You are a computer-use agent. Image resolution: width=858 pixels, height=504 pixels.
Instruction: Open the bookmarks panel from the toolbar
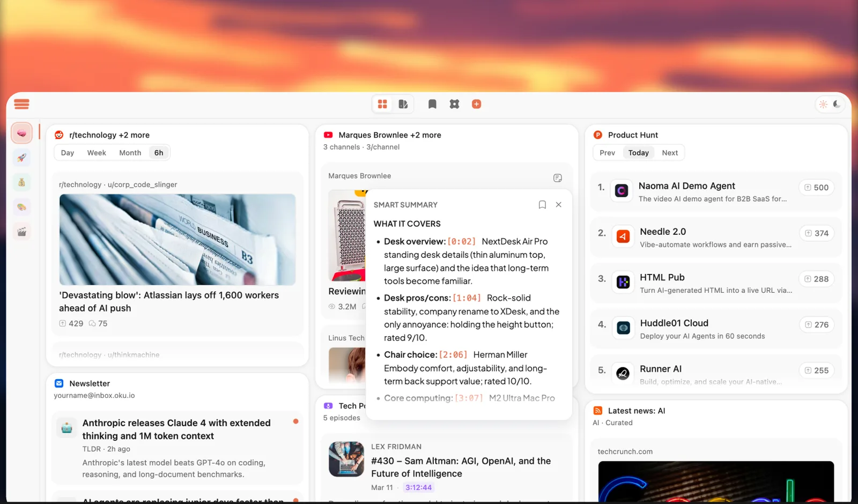pos(432,103)
